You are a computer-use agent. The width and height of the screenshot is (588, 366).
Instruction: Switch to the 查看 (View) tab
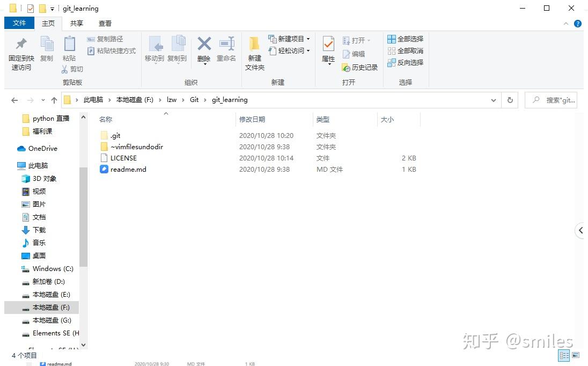click(105, 23)
